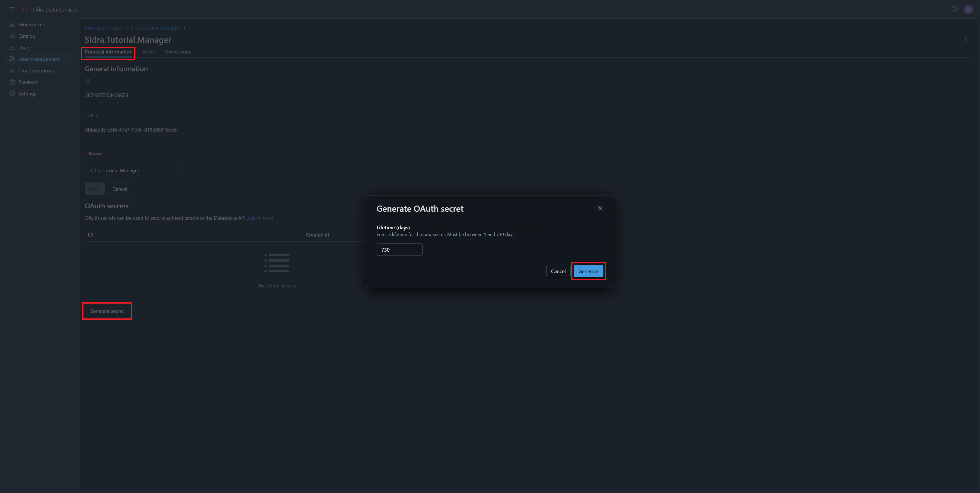The width and height of the screenshot is (980, 493).
Task: Switch to the Roles tab
Action: [148, 52]
